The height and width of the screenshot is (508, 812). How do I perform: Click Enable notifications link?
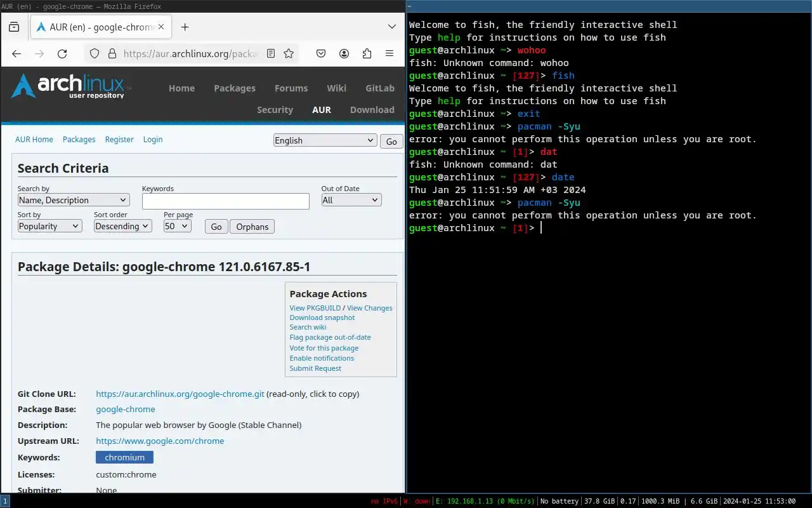[x=322, y=358]
